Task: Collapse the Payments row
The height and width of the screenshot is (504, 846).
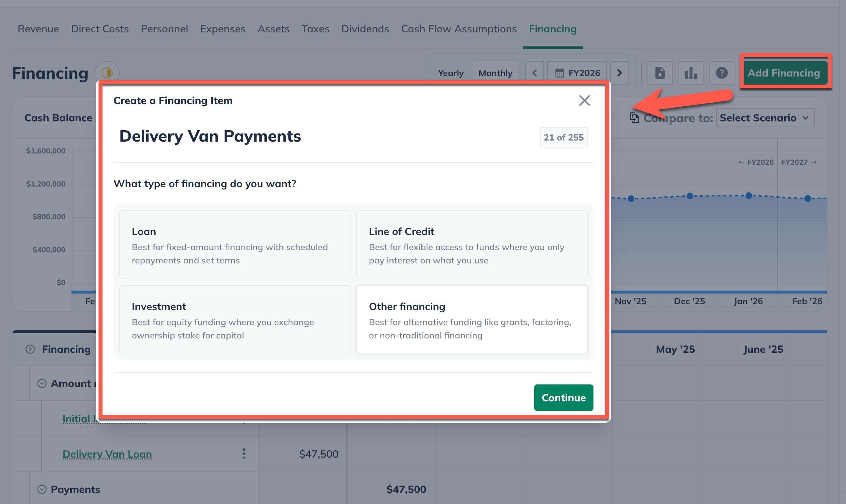Action: tap(42, 489)
